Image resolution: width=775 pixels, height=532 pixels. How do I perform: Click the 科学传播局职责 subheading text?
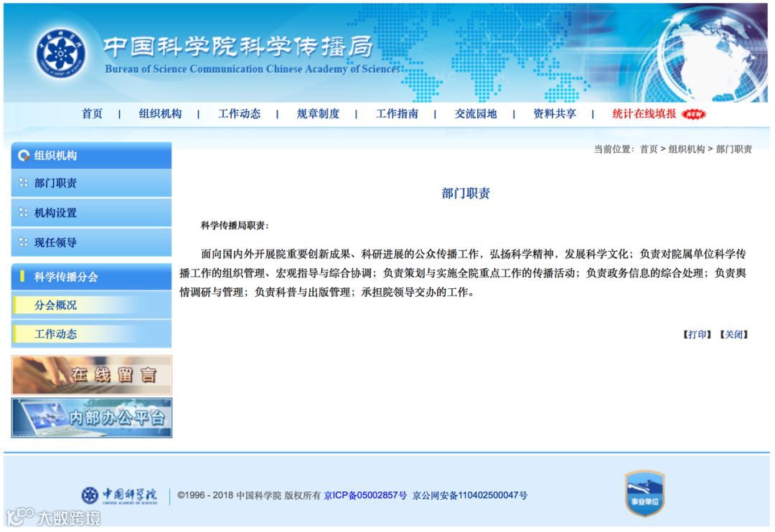[235, 226]
